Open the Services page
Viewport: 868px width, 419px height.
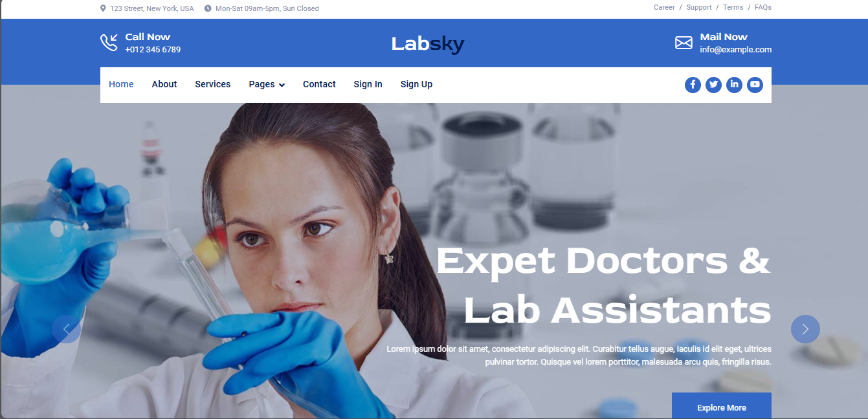(213, 84)
